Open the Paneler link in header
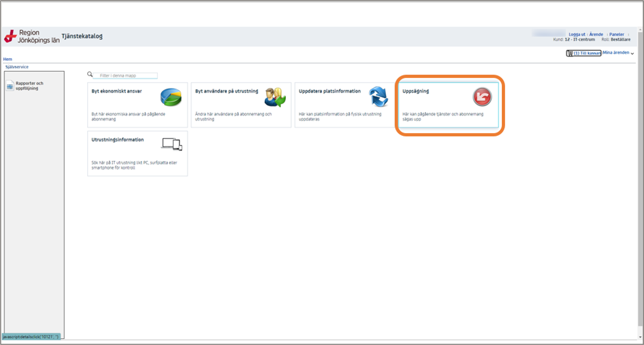The height and width of the screenshot is (345, 644). [617, 34]
